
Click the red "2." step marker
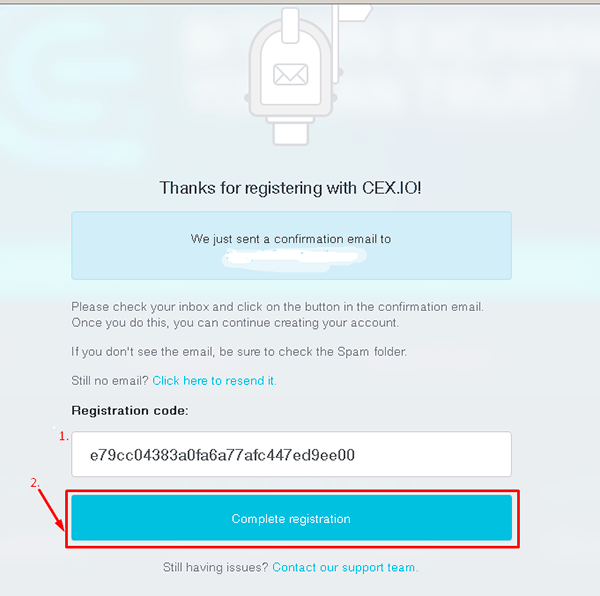click(x=34, y=483)
